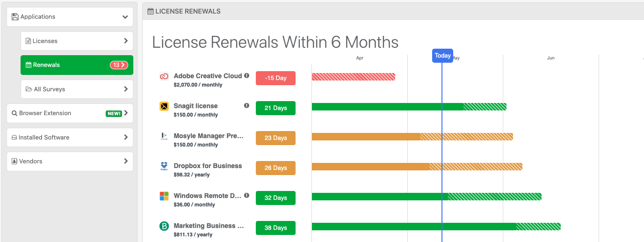
Task: Click the contact icon beside Vendors
Action: click(14, 161)
